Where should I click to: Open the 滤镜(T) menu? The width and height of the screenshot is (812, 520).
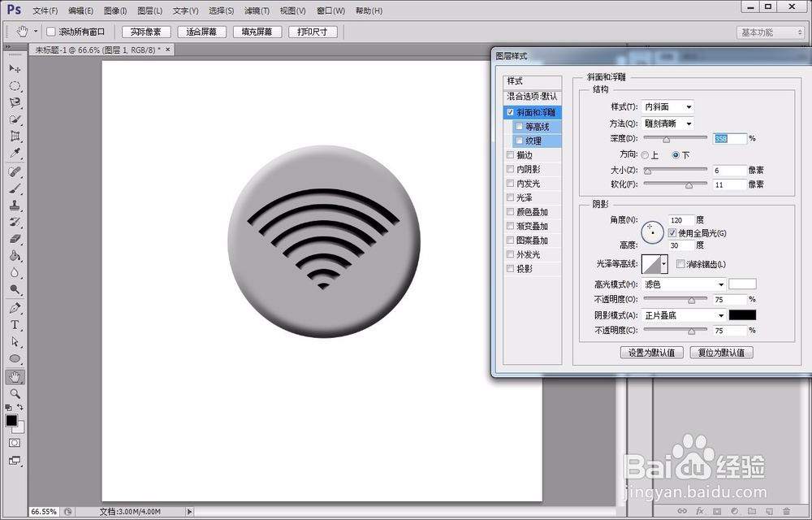coord(257,11)
